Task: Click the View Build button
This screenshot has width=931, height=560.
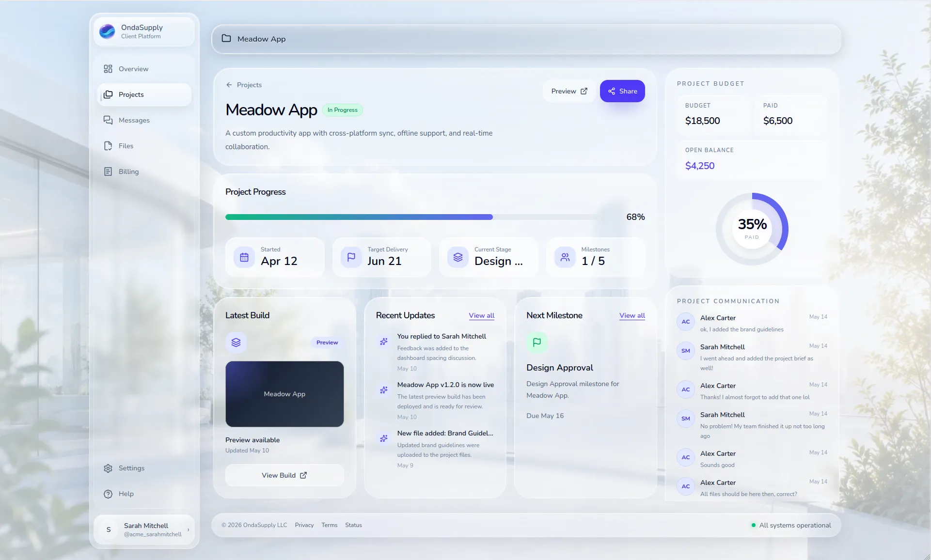Action: click(x=284, y=475)
